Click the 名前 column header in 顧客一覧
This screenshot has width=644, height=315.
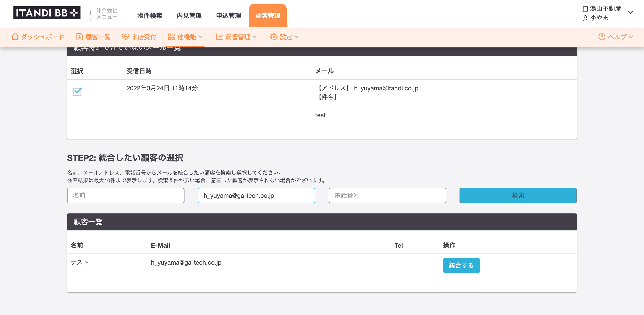point(77,245)
